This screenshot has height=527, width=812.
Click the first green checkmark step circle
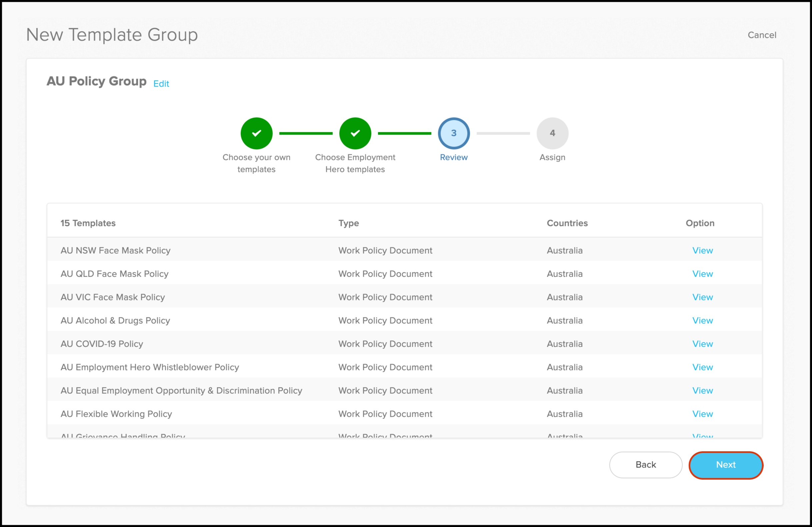pos(256,133)
